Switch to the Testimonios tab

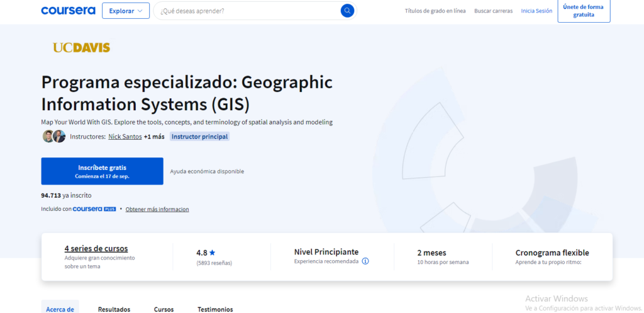215,309
